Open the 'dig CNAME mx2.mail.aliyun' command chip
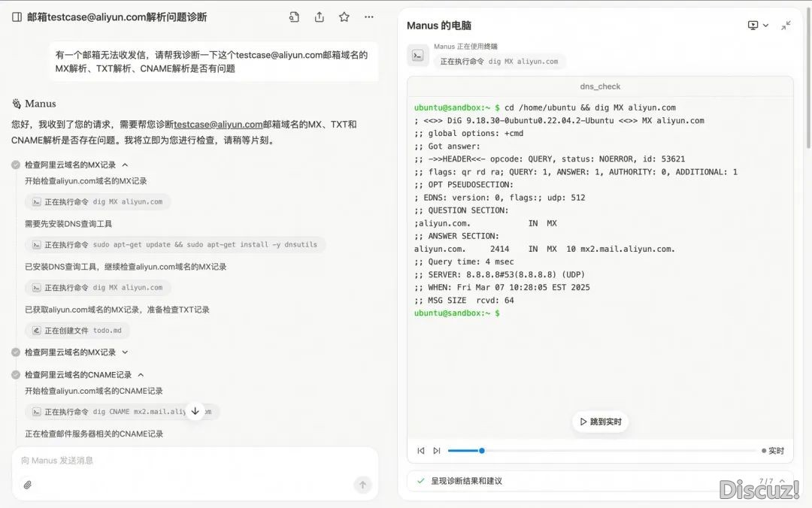The image size is (812, 508). pyautogui.click(x=122, y=412)
